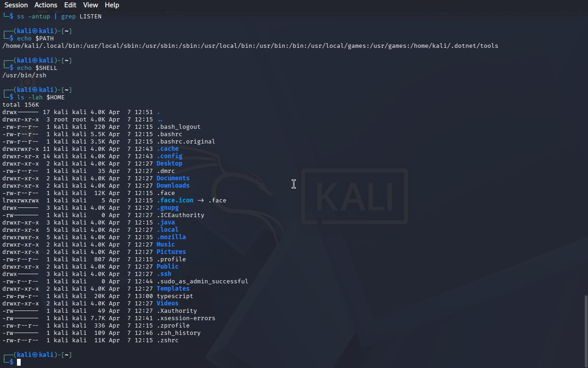Click the Pictures directory name
This screenshot has width=588, height=368.
pos(171,252)
